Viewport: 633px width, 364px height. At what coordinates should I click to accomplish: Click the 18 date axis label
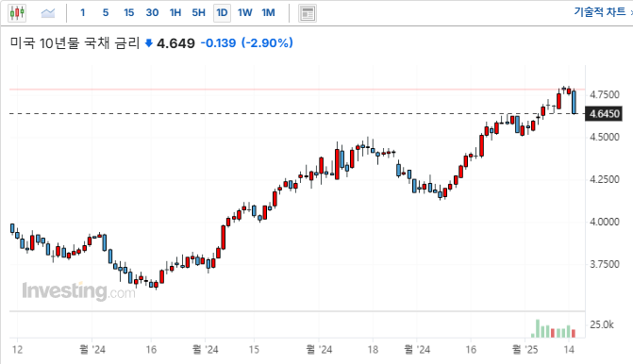pyautogui.click(x=373, y=349)
